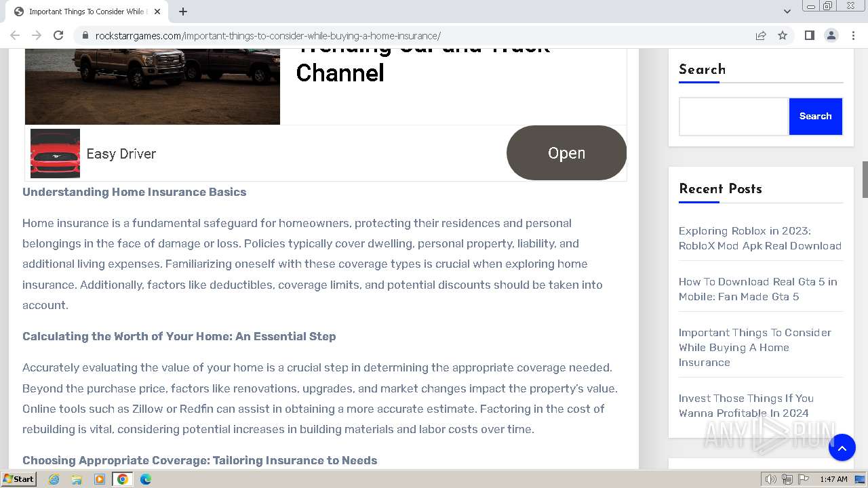Open Exploring Roblox in 2023 post
This screenshot has height=488, width=868.
(x=760, y=238)
